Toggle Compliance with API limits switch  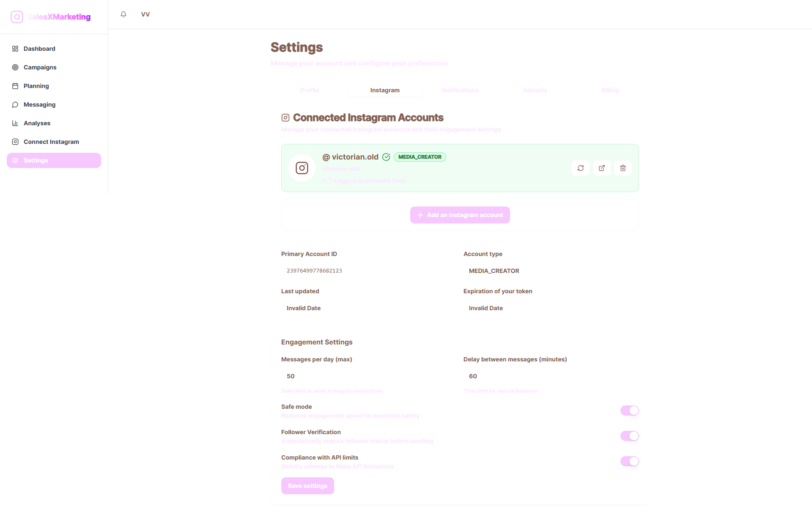629,461
